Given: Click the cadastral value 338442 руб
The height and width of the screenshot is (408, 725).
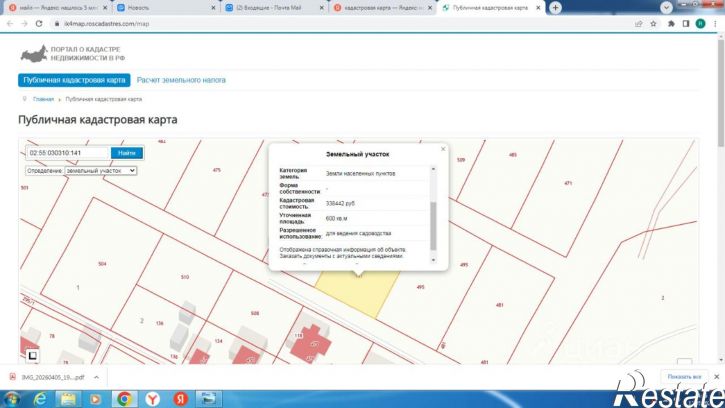Looking at the screenshot, I should [x=340, y=204].
